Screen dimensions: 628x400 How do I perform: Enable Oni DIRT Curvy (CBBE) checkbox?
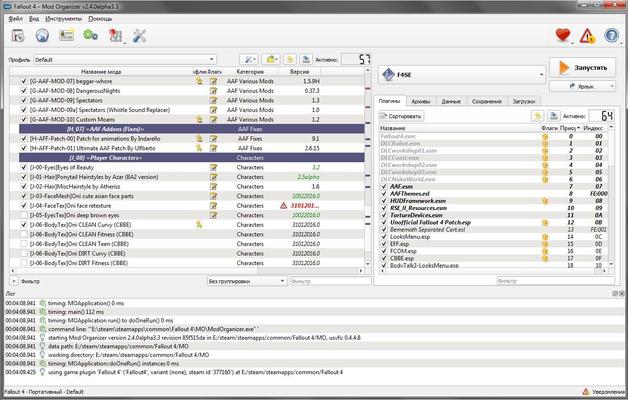click(x=24, y=253)
